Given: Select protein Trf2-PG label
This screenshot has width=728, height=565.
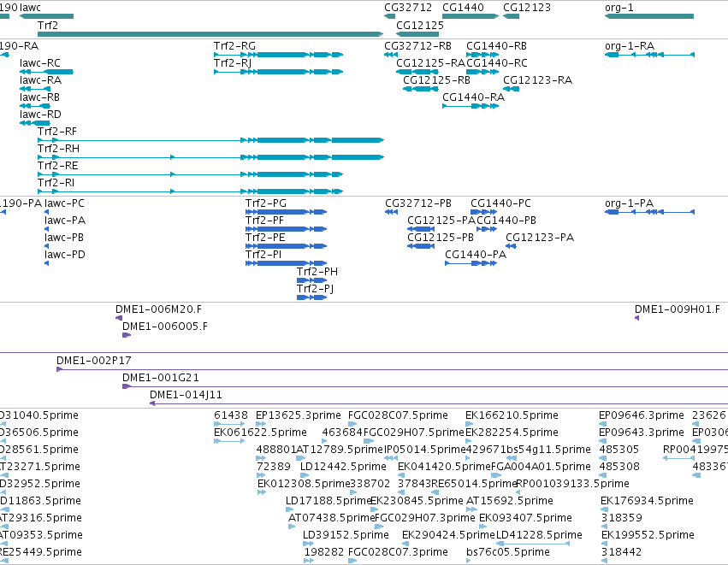Looking at the screenshot, I should pyautogui.click(x=265, y=203).
